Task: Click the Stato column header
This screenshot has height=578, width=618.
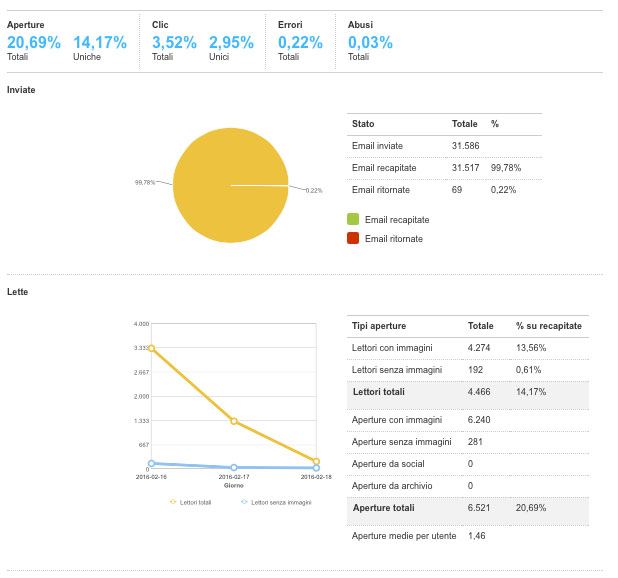Action: pos(363,124)
